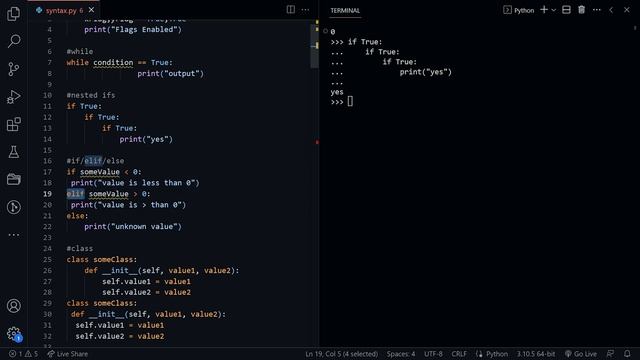Screen dimensions: 640x360
Task: Click 'while condition == True:' line
Action: pos(119,62)
